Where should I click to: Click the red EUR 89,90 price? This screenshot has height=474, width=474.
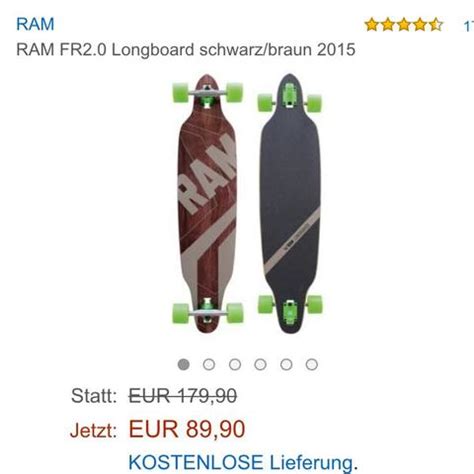coord(187,429)
